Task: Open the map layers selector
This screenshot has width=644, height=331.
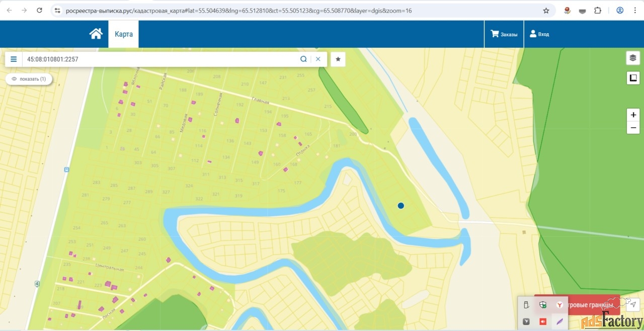Action: point(633,57)
